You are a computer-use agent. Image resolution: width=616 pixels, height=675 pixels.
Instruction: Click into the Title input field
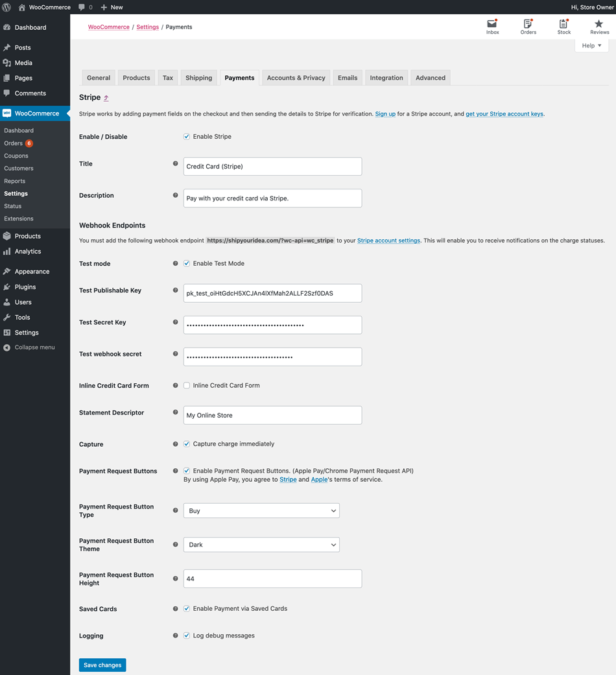272,166
